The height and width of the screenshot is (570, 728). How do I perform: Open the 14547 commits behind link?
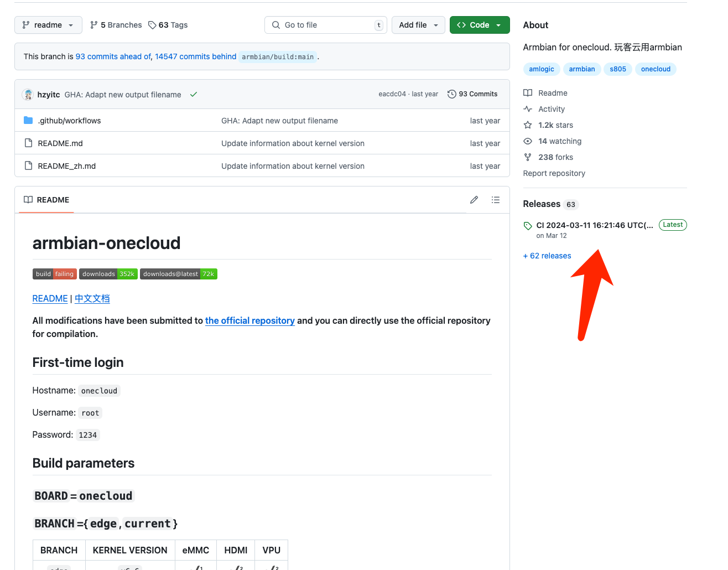pyautogui.click(x=196, y=56)
